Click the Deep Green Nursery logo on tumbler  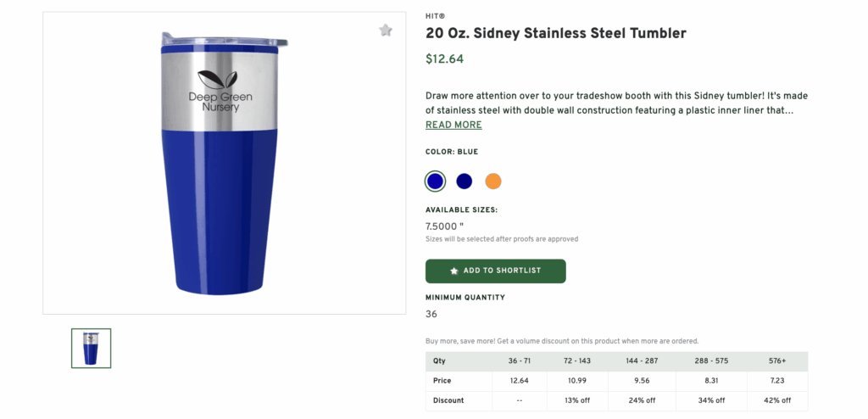214,92
